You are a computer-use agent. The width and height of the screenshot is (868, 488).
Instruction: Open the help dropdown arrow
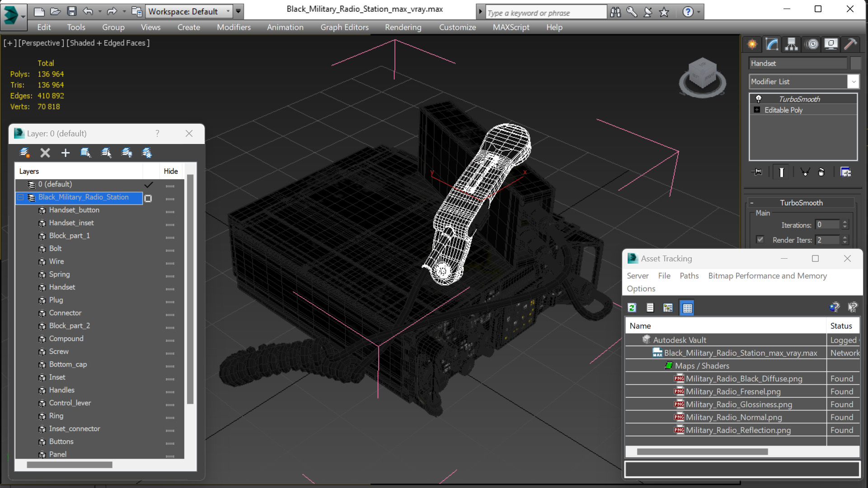click(699, 12)
